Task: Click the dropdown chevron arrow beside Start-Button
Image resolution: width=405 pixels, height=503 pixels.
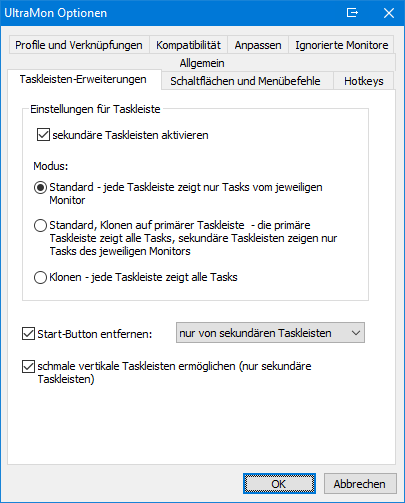Action: tap(356, 333)
